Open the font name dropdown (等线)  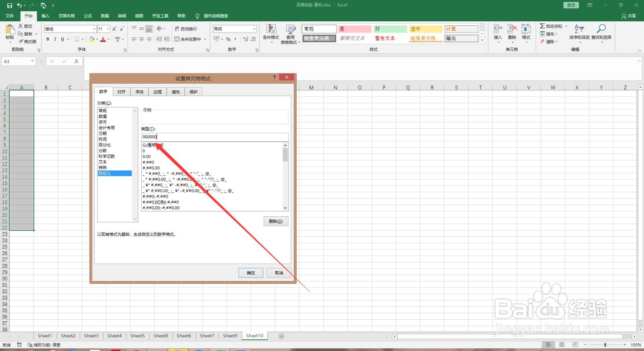coord(95,29)
